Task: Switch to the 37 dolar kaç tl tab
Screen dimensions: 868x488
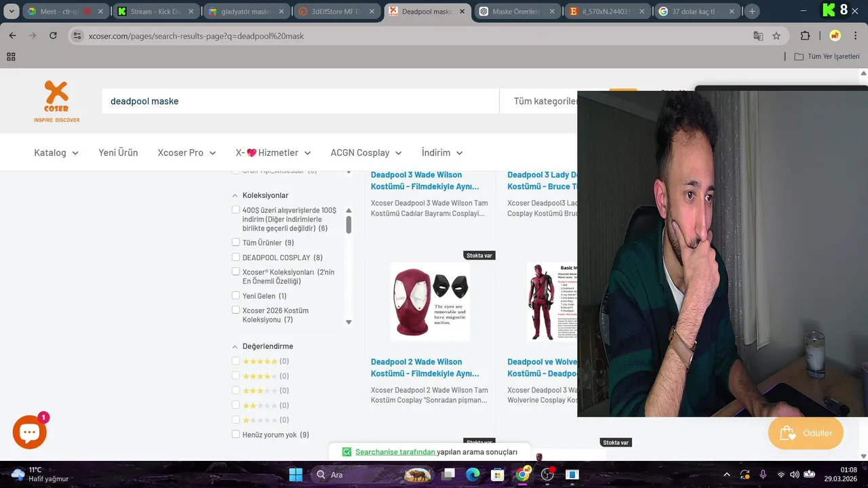Action: click(696, 12)
